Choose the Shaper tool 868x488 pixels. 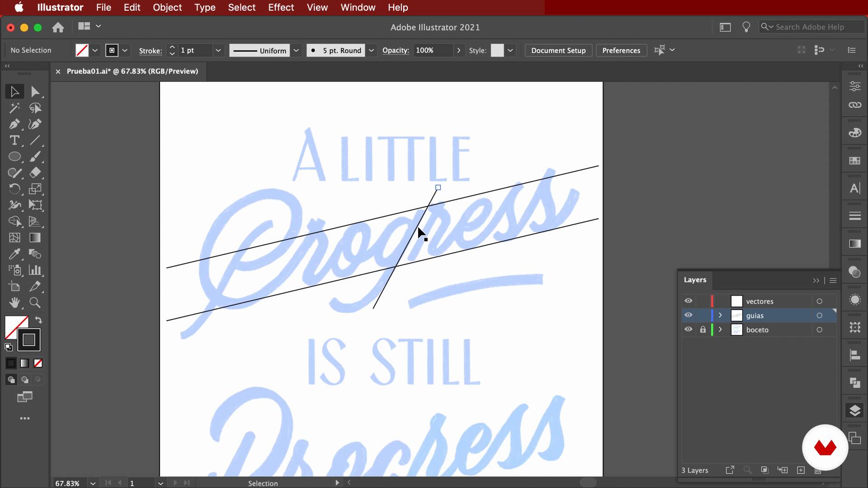point(14,173)
